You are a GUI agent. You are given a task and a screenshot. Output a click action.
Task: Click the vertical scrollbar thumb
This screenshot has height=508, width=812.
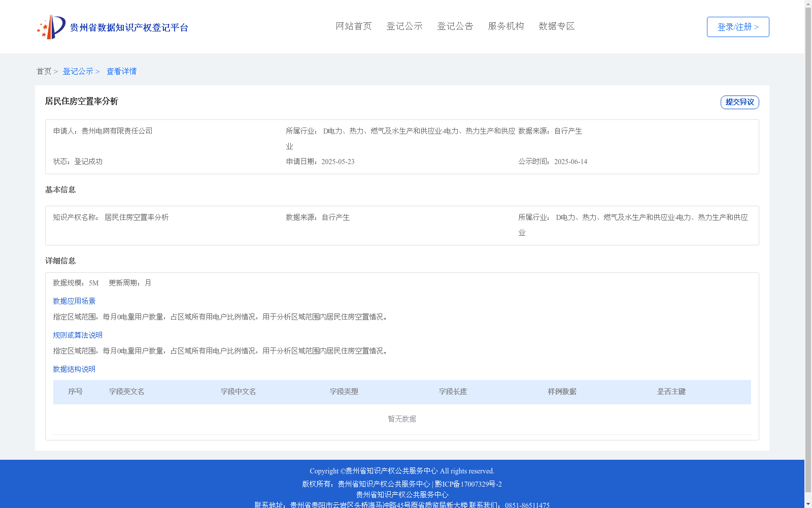(808, 250)
